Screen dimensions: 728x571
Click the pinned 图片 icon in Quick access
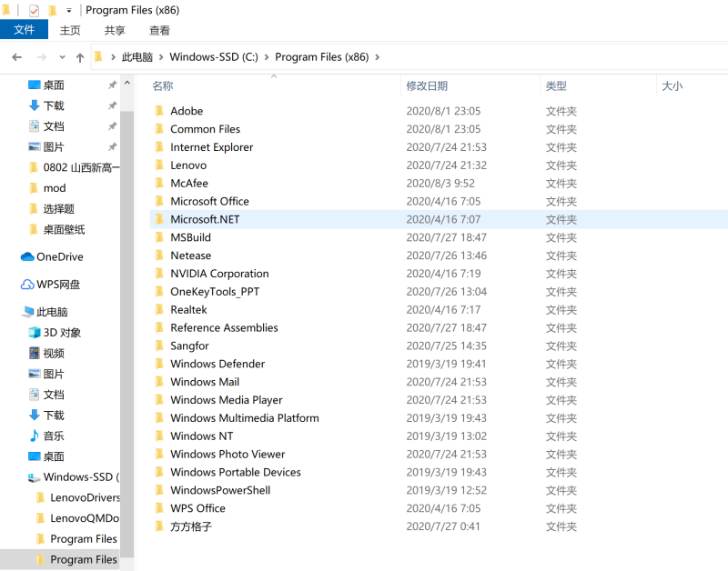(x=34, y=147)
